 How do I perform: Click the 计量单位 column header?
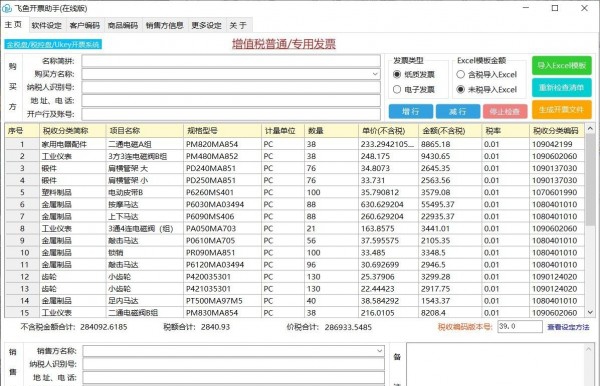point(283,131)
